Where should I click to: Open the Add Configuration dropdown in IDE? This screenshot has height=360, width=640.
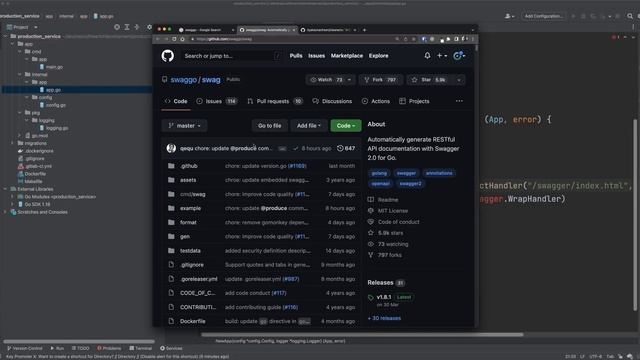click(x=543, y=16)
